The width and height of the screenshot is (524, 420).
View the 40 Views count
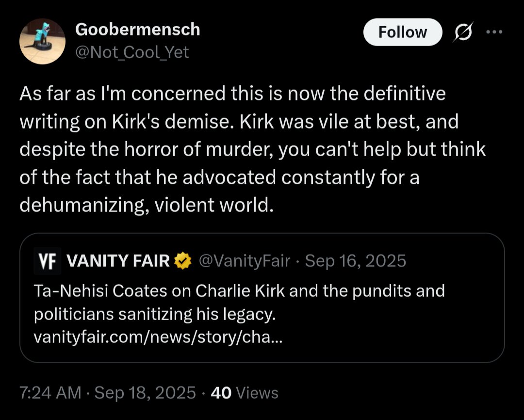tap(245, 393)
